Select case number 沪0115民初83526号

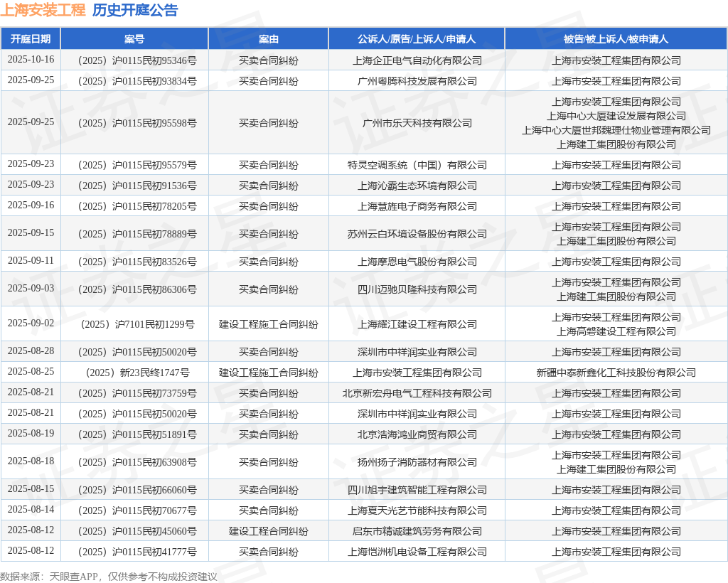137,262
